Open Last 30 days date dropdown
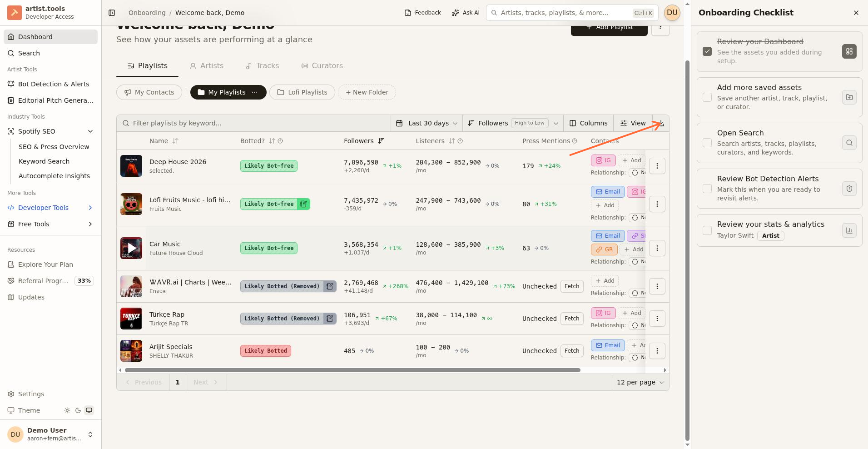868x449 pixels. [427, 123]
